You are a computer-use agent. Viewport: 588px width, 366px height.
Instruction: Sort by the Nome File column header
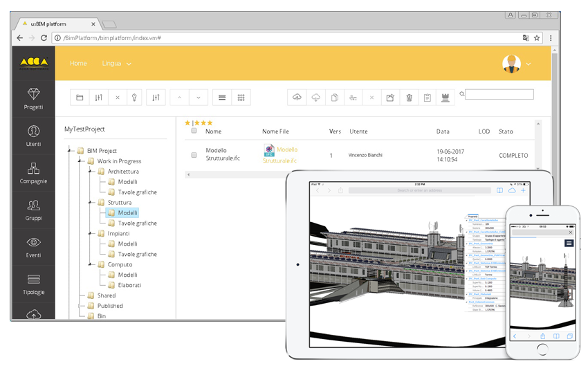point(275,131)
